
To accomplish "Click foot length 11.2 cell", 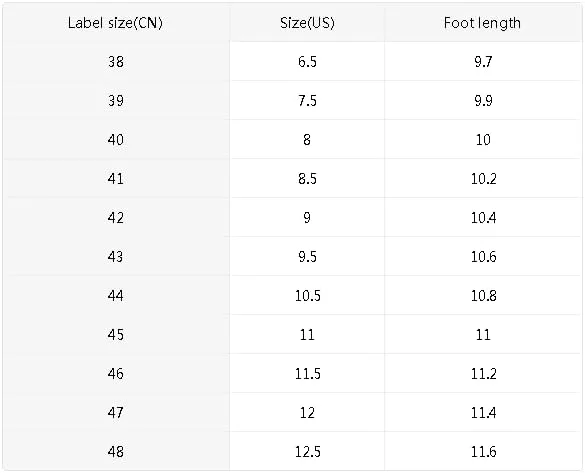I will [483, 373].
